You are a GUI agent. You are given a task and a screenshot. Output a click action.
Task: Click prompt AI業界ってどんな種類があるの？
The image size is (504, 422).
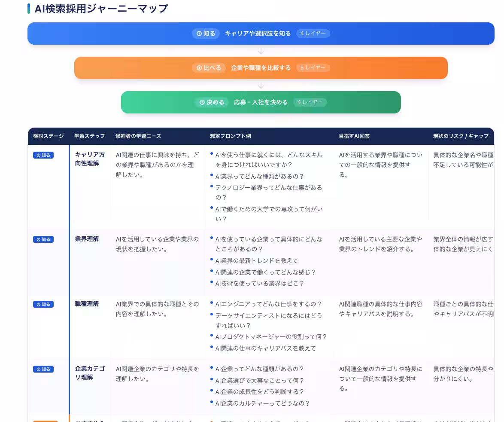259,176
